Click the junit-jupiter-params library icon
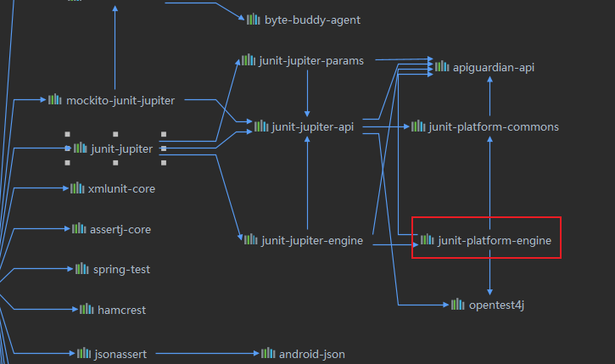This screenshot has width=615, height=364. pyautogui.click(x=247, y=60)
